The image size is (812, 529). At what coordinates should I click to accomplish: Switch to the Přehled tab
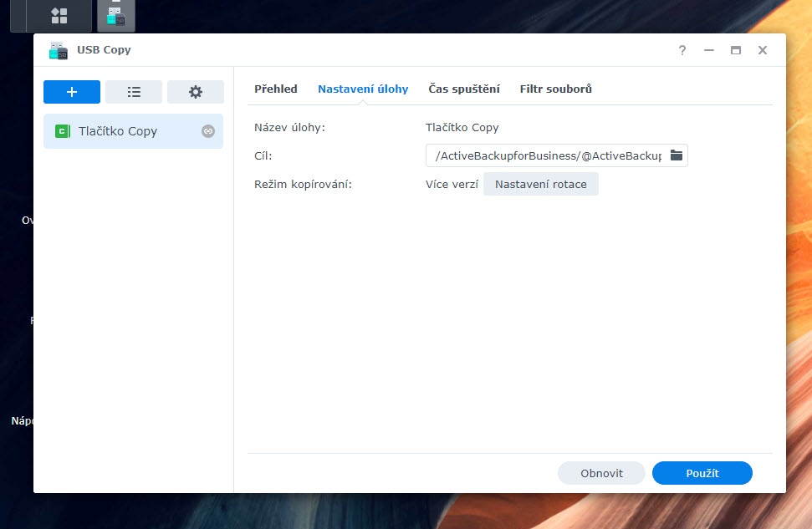(x=275, y=89)
